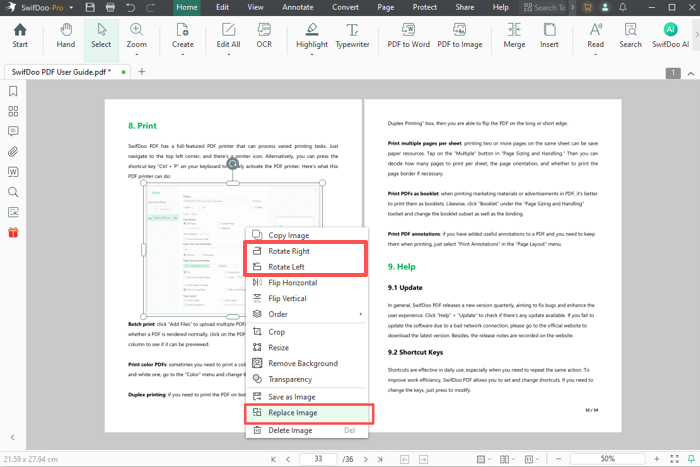Screen dimensions: 700x467
Task: Switch to the Protect tab
Action: pos(425,7)
